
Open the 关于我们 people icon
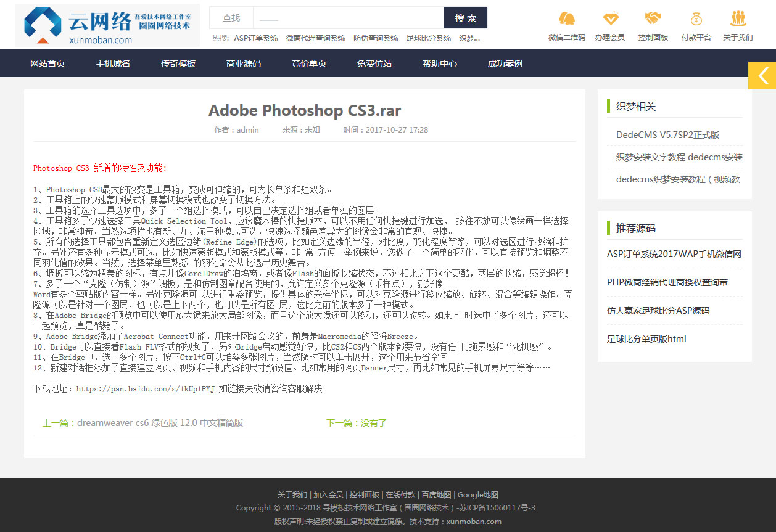click(738, 18)
